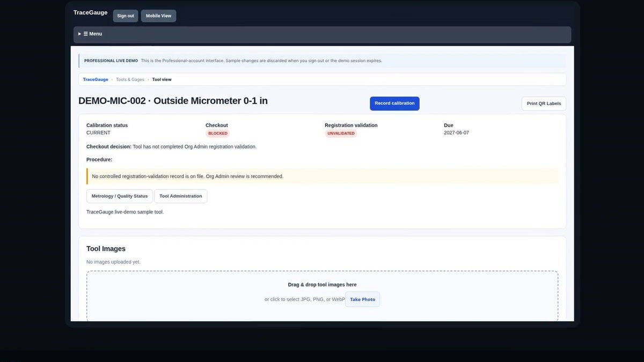Click the Professional Live Demo banner

click(322, 61)
